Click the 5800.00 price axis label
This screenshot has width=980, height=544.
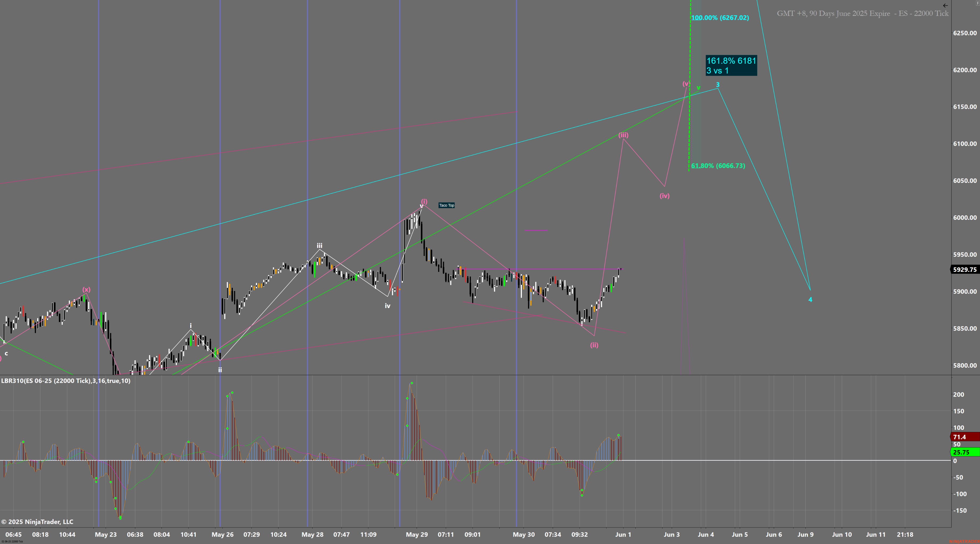point(965,365)
